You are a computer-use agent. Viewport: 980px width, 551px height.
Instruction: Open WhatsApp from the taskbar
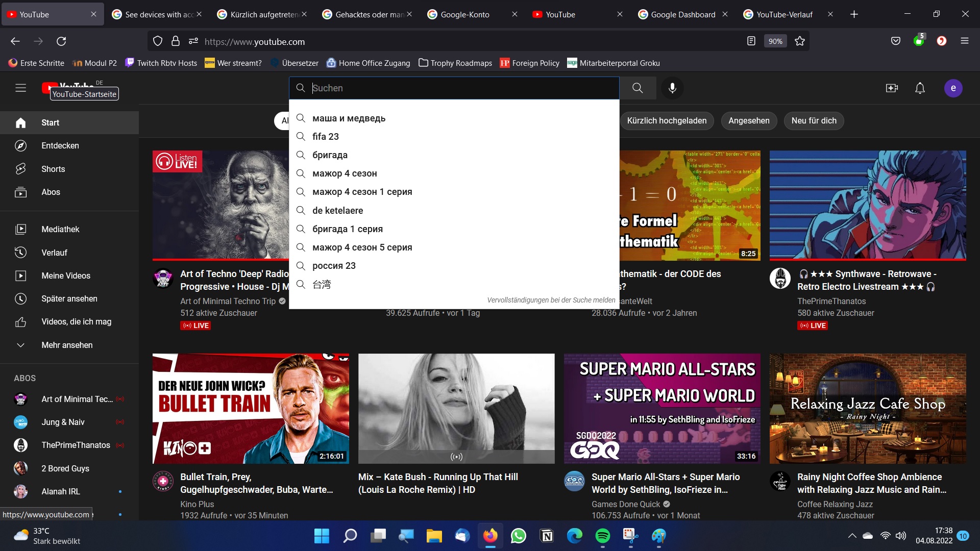[x=518, y=536]
